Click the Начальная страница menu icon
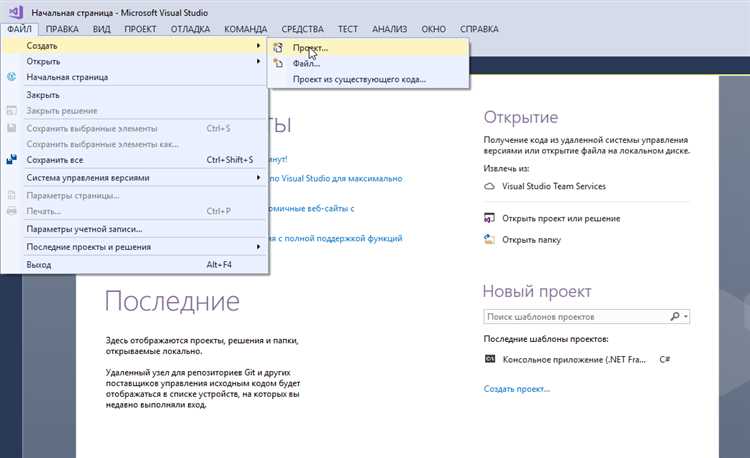 [x=11, y=76]
